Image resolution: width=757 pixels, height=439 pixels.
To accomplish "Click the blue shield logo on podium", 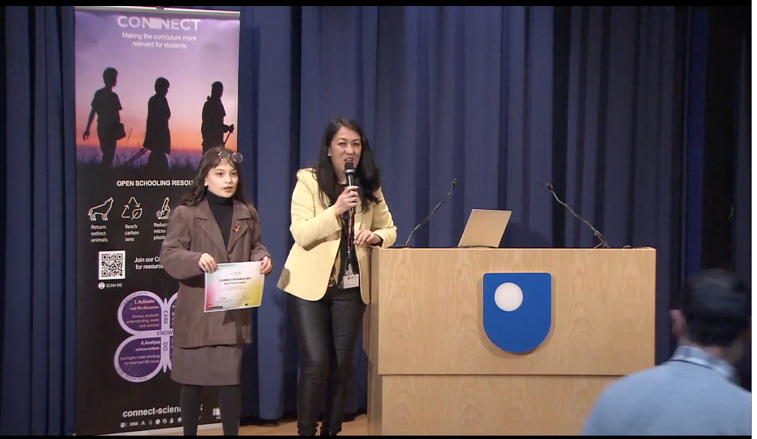I will (517, 311).
